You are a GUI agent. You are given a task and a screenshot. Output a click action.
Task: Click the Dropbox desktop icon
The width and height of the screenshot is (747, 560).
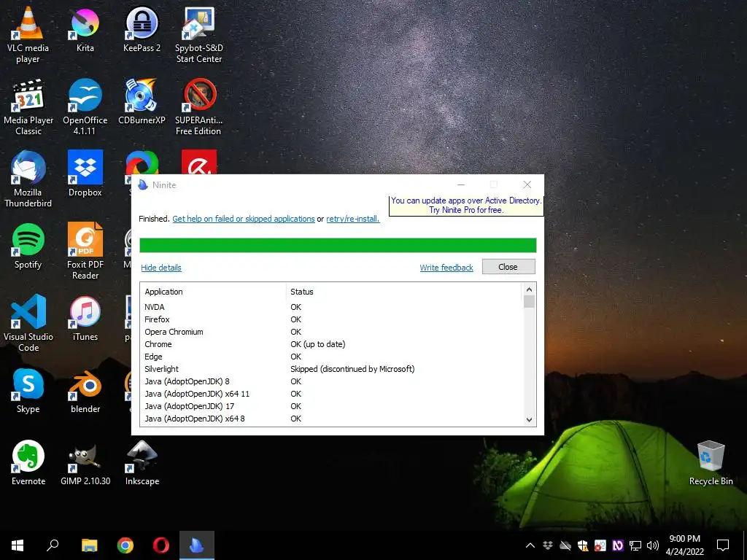pyautogui.click(x=85, y=174)
